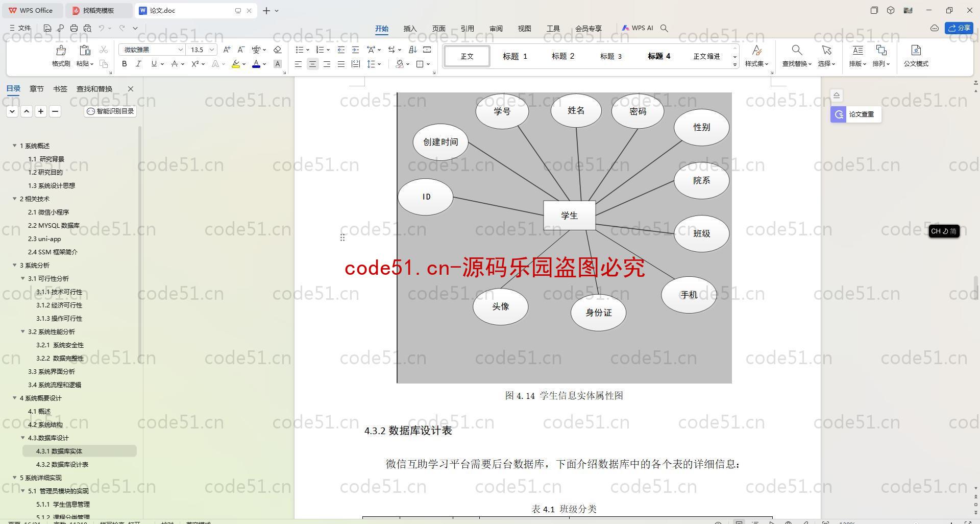Open the font name dropdown (微软雅黑)
Image resolution: width=980 pixels, height=524 pixels.
coord(180,50)
